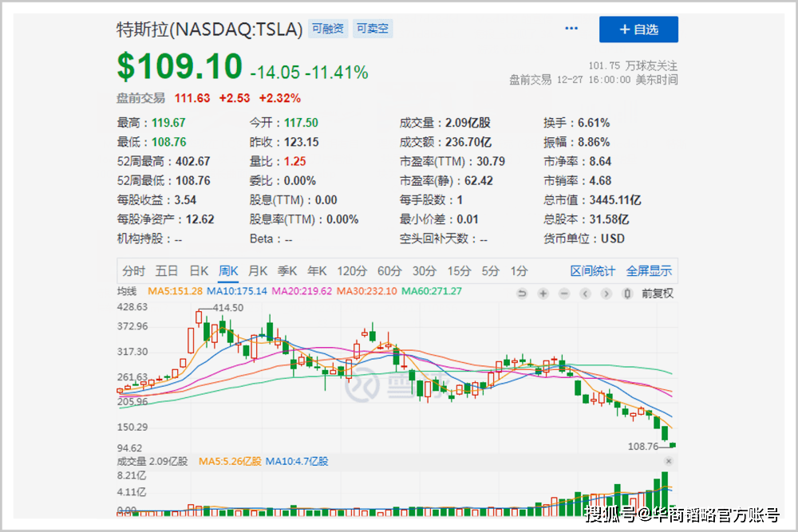Open the three-dot more options menu
Image resolution: width=798 pixels, height=532 pixels.
pos(571,29)
